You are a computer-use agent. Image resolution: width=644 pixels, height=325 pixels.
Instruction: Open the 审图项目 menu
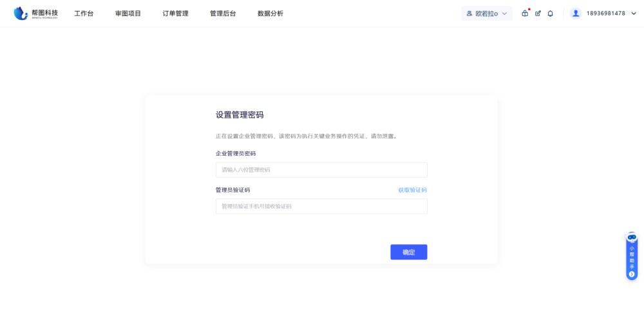128,14
